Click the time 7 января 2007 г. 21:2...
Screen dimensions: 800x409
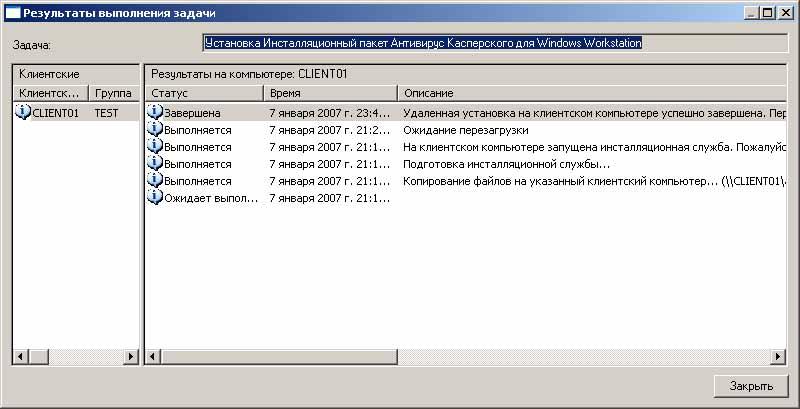[x=330, y=130]
